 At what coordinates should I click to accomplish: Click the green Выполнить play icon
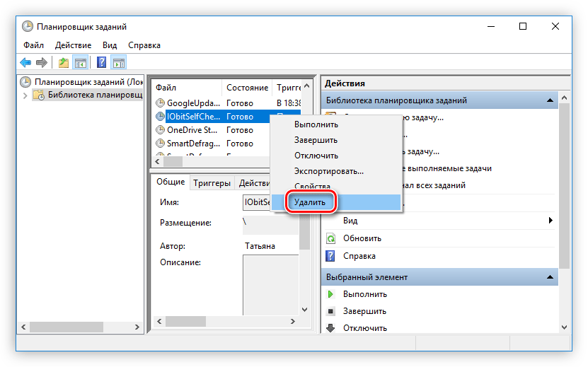[330, 293]
